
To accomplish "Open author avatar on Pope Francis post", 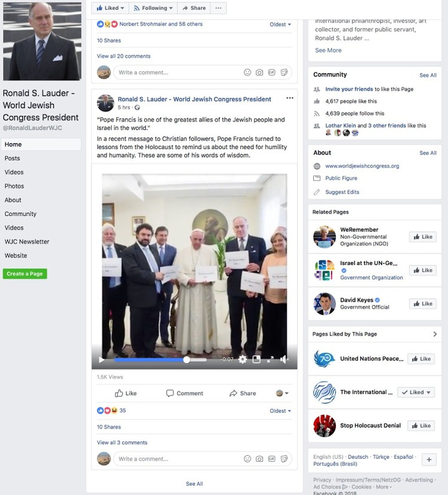I will 105,103.
